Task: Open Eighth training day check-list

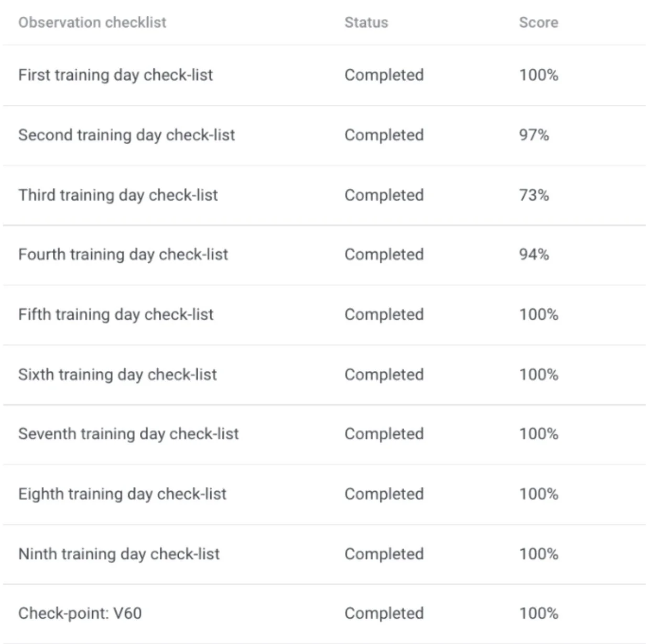Action: click(122, 494)
